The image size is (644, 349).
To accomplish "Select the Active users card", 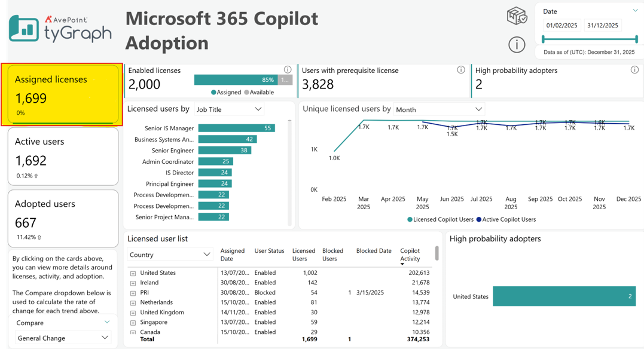I will tap(63, 157).
